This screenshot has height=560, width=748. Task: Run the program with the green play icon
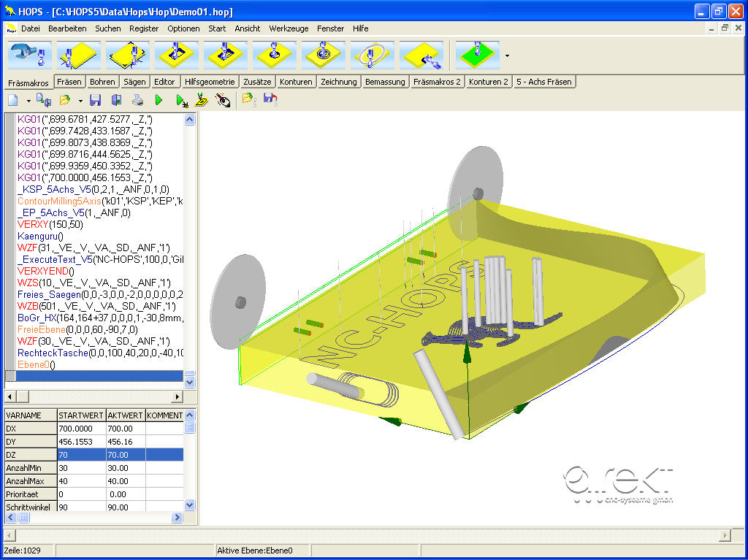click(159, 100)
